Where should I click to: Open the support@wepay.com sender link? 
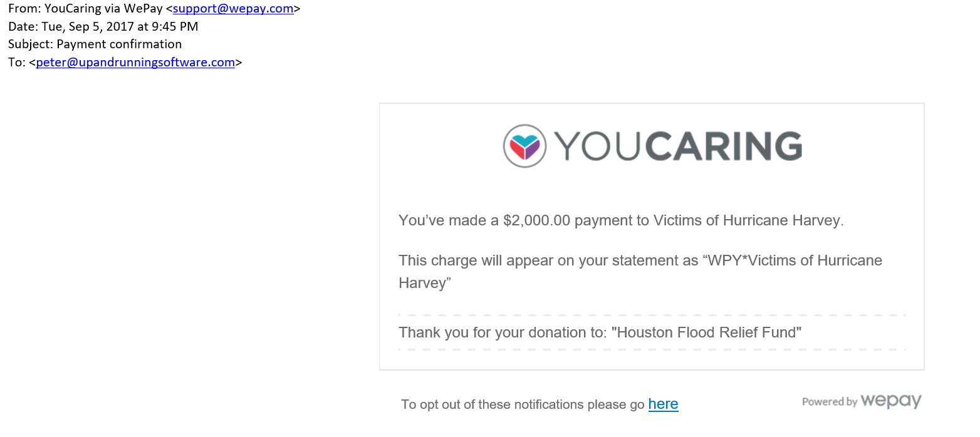pos(233,9)
